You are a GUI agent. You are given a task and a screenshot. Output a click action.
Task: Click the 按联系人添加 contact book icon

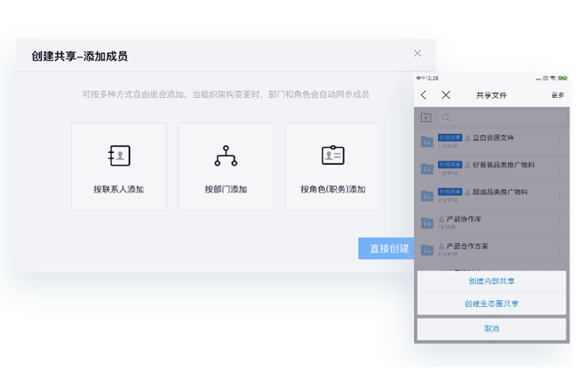pos(119,156)
